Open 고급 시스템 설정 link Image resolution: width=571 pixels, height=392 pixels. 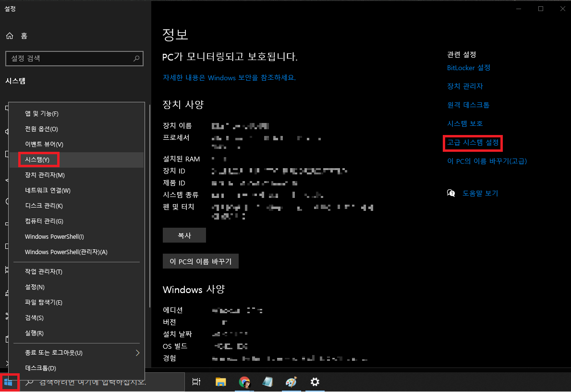pyautogui.click(x=473, y=143)
